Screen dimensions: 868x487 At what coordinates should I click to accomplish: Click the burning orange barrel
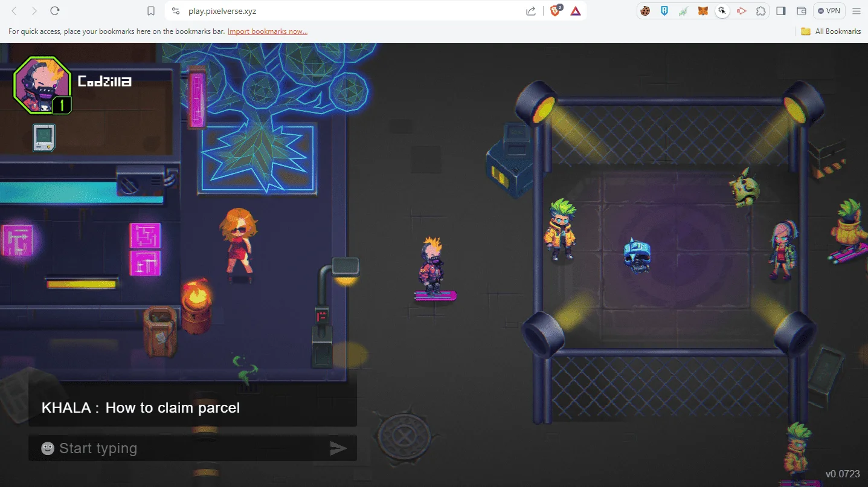[x=196, y=306]
